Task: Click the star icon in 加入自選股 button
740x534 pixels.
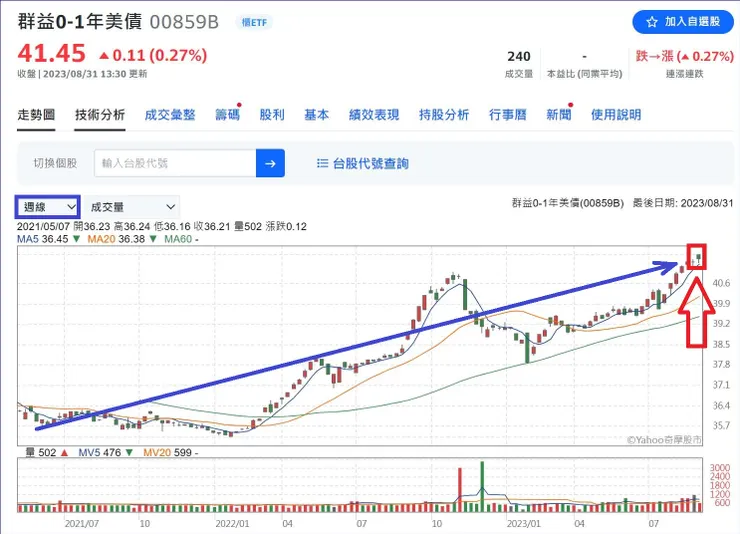Action: (652, 22)
